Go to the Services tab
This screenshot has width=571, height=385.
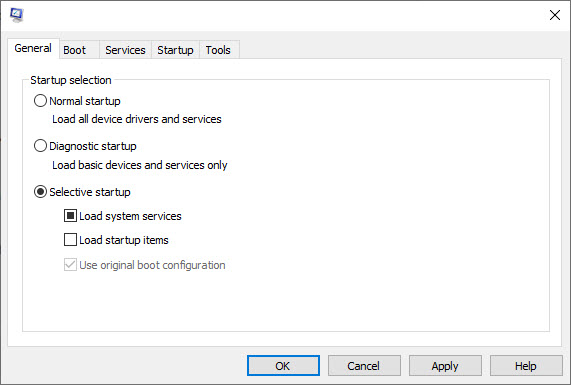coord(125,50)
